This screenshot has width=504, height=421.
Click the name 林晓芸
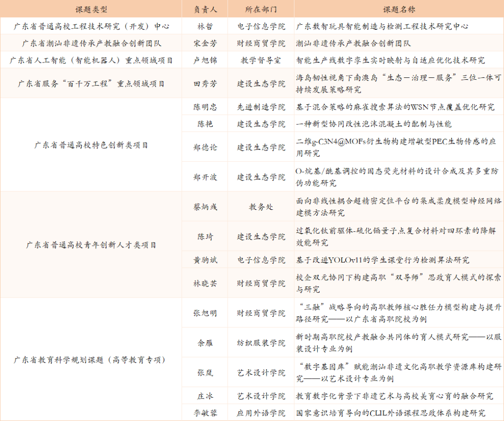[205, 283]
